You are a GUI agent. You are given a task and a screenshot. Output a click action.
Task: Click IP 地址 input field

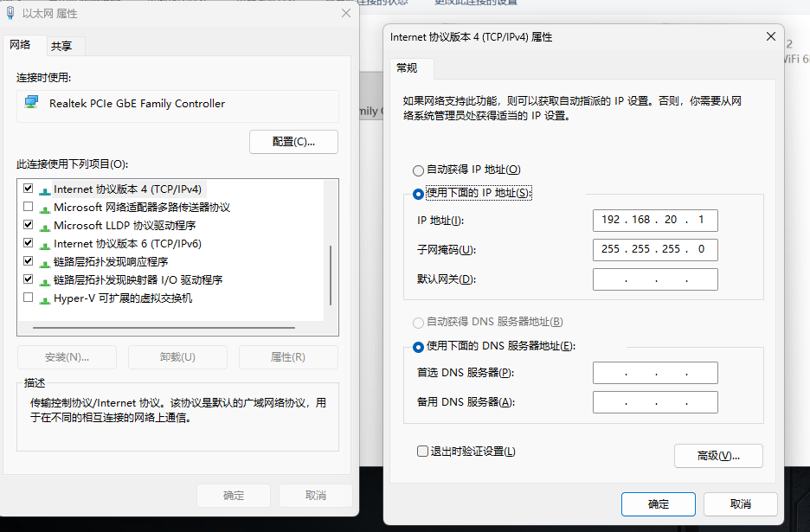click(x=655, y=220)
